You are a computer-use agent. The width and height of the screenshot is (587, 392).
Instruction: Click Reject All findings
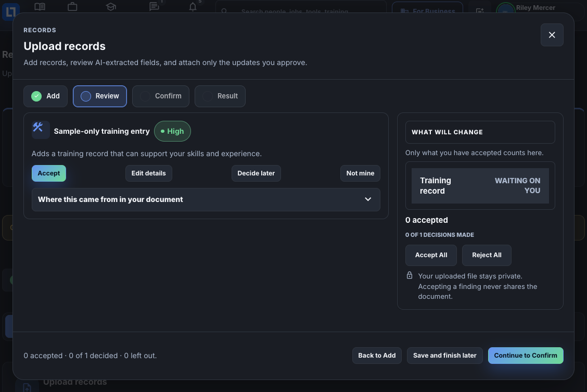click(x=487, y=255)
